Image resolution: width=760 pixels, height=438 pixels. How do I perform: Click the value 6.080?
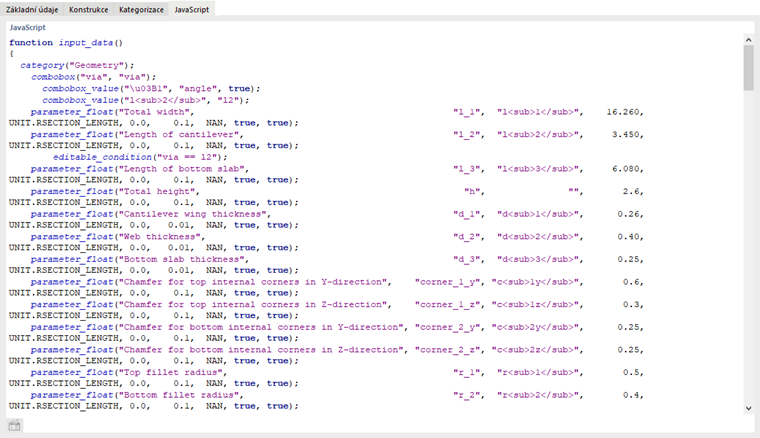click(x=626, y=169)
